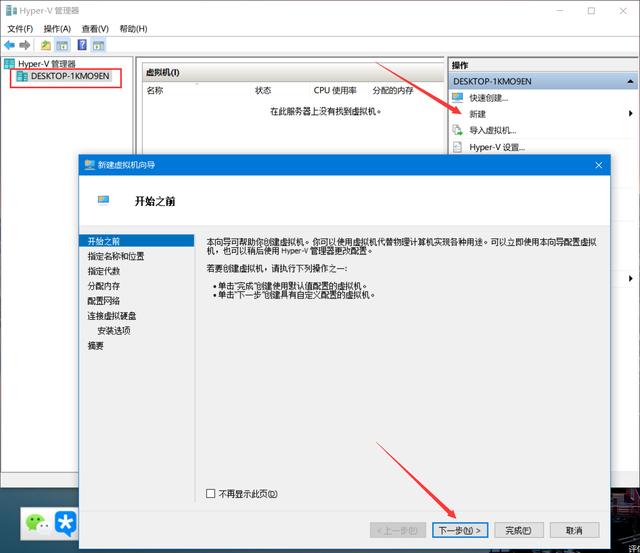Select 连接虚拟硬盘 wizard step
This screenshot has width=640, height=553.
112,315
